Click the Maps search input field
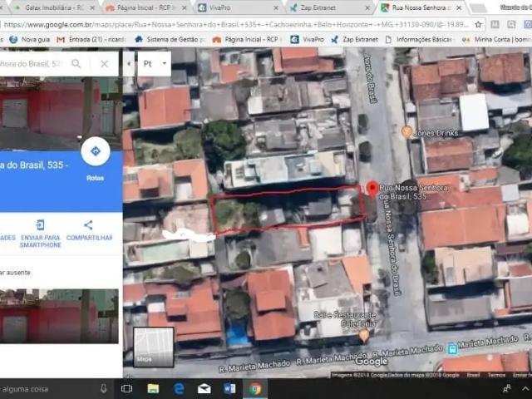This screenshot has height=399, width=532. click(32, 64)
